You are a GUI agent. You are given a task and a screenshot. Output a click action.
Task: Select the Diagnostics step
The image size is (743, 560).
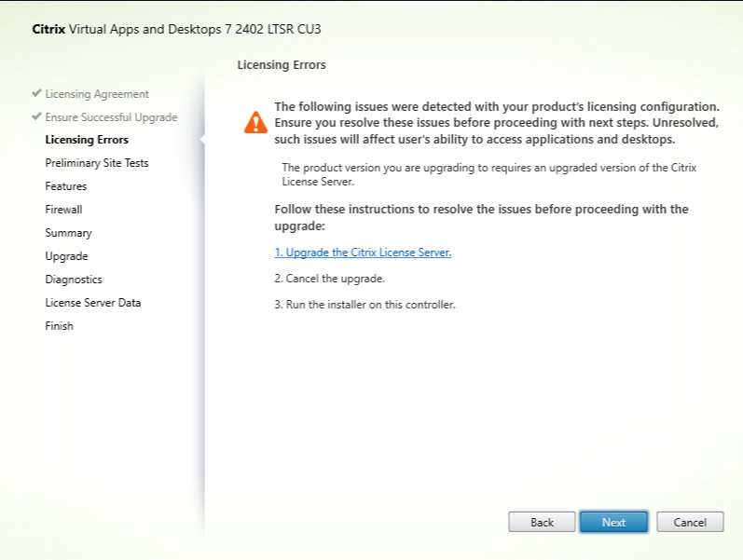(x=74, y=280)
